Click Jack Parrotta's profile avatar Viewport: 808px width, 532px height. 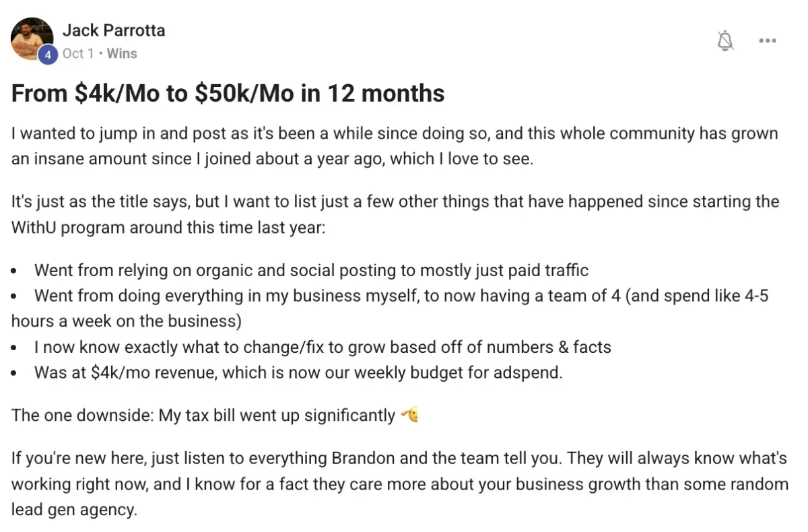coord(32,38)
